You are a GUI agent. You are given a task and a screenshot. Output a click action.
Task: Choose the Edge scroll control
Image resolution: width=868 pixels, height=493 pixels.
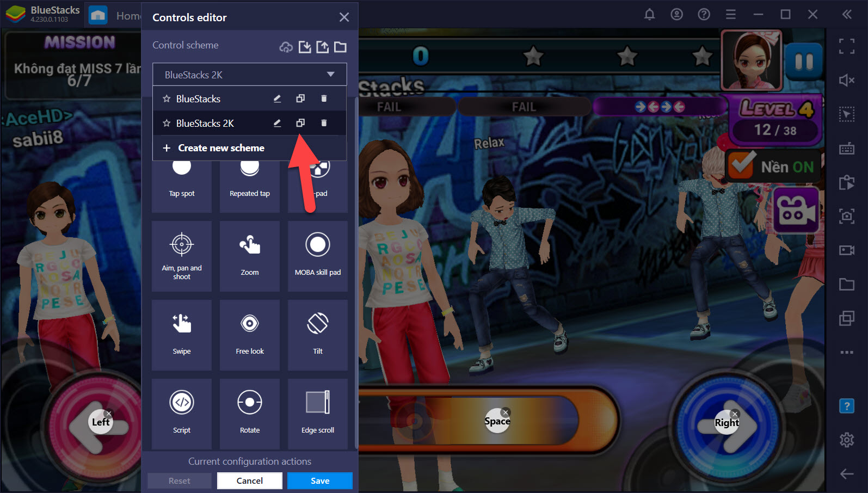tap(318, 414)
